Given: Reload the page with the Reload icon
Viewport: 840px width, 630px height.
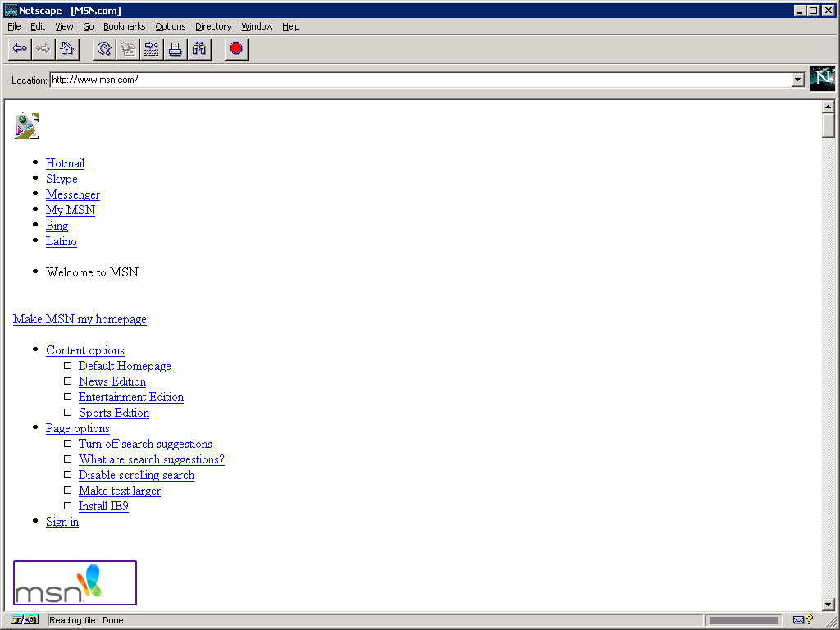Looking at the screenshot, I should (x=104, y=49).
